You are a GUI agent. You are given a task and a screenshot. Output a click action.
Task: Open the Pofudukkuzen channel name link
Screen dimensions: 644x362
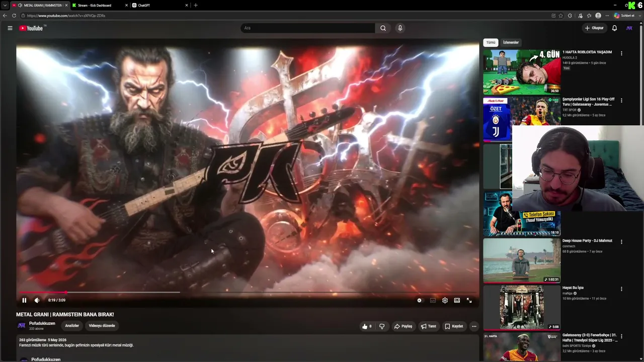coord(42,323)
